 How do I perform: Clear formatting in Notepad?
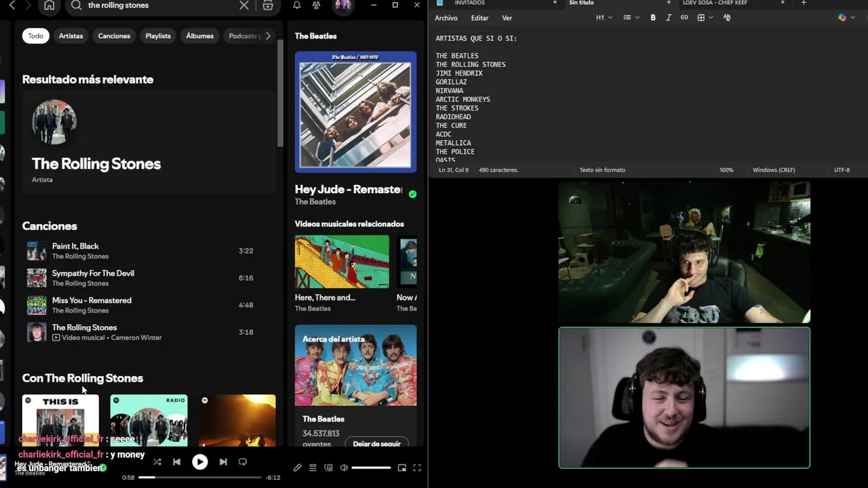[x=727, y=18]
